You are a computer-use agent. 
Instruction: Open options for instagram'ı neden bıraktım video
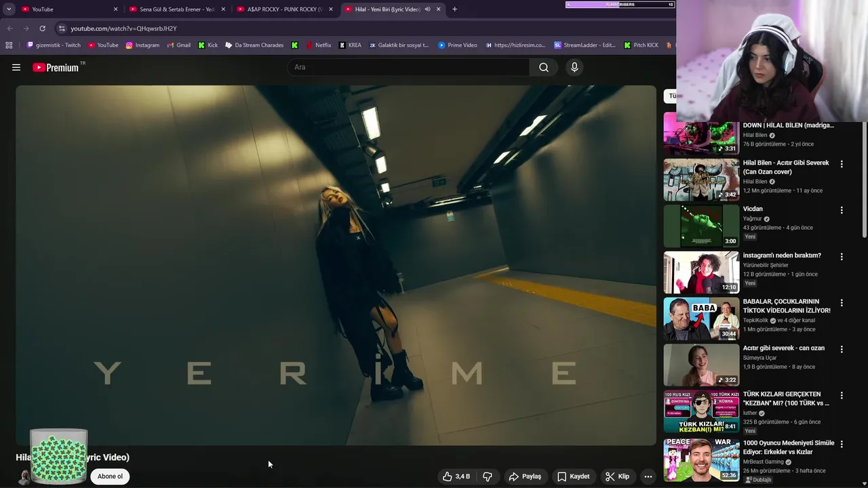(842, 257)
